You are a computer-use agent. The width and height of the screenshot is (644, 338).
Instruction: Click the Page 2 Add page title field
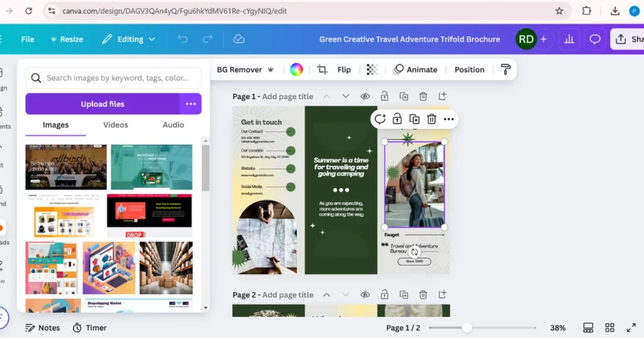click(287, 295)
